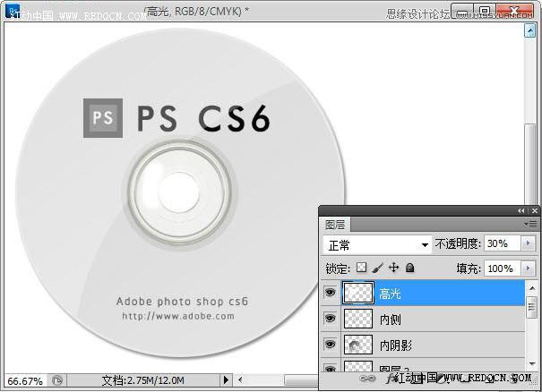The width and height of the screenshot is (542, 392).
Task: Click the layers panel scrollbar thumb
Action: pos(532,307)
